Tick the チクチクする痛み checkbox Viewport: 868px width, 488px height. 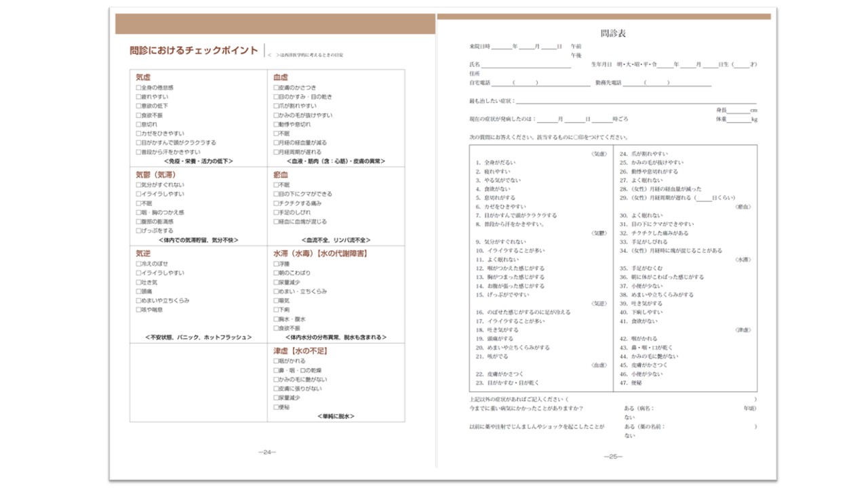[x=275, y=203]
